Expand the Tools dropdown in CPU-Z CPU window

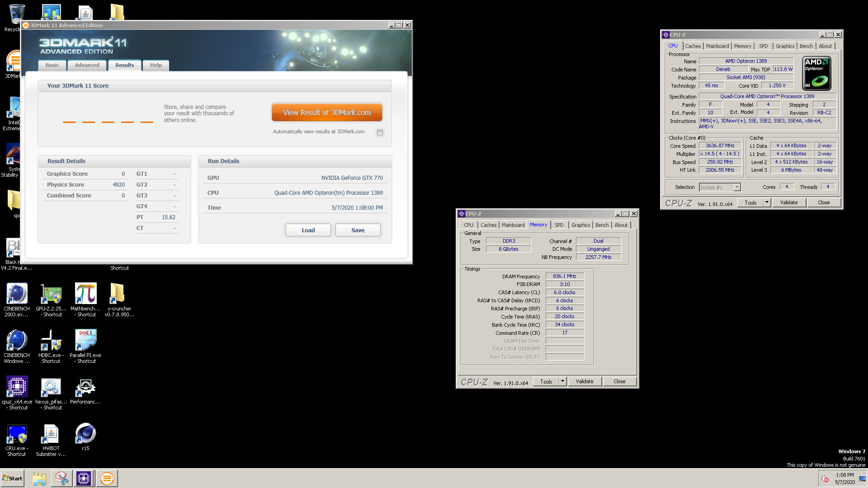(x=767, y=202)
